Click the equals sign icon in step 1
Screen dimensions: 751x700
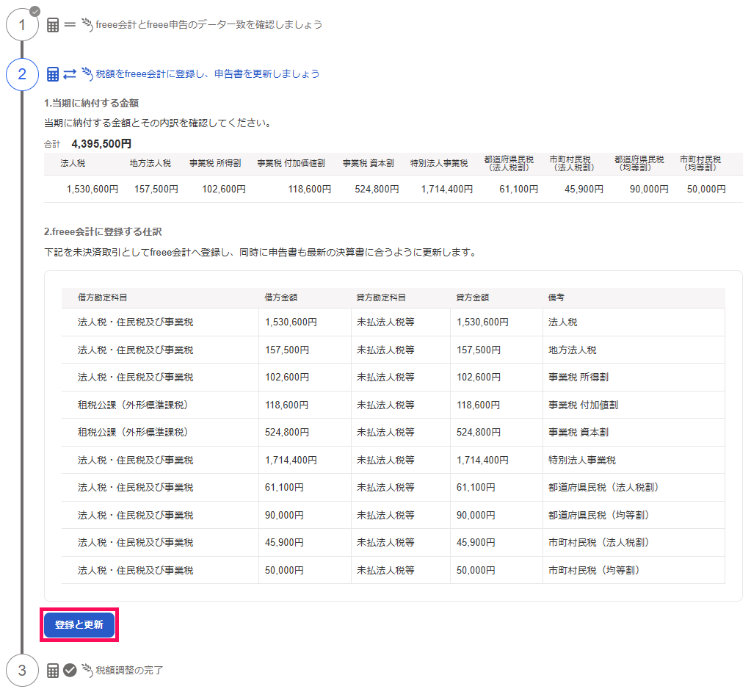pos(70,24)
